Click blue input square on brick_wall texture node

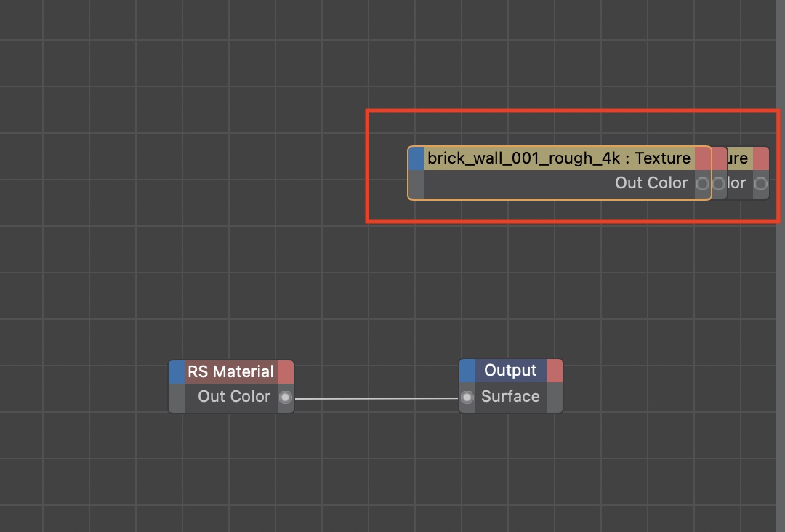(x=416, y=158)
